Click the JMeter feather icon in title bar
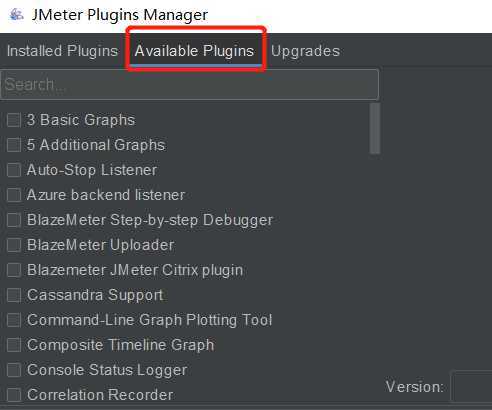This screenshot has height=410, width=492. pos(16,15)
